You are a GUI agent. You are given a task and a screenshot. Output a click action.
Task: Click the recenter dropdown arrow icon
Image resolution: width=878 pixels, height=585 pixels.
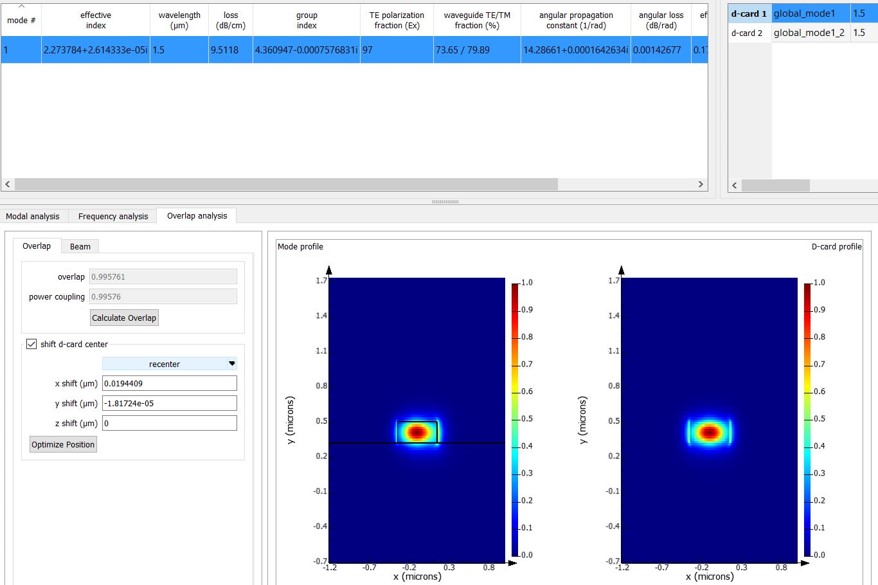click(x=230, y=362)
